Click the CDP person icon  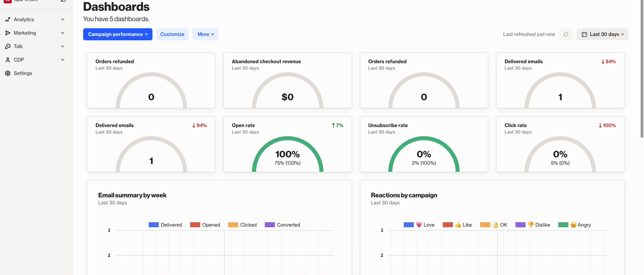8,60
